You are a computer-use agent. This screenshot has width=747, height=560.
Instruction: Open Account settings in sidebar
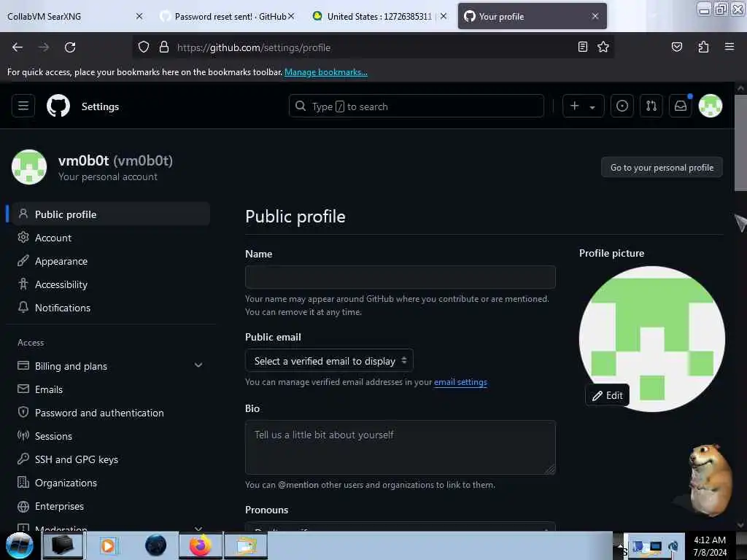pyautogui.click(x=53, y=238)
